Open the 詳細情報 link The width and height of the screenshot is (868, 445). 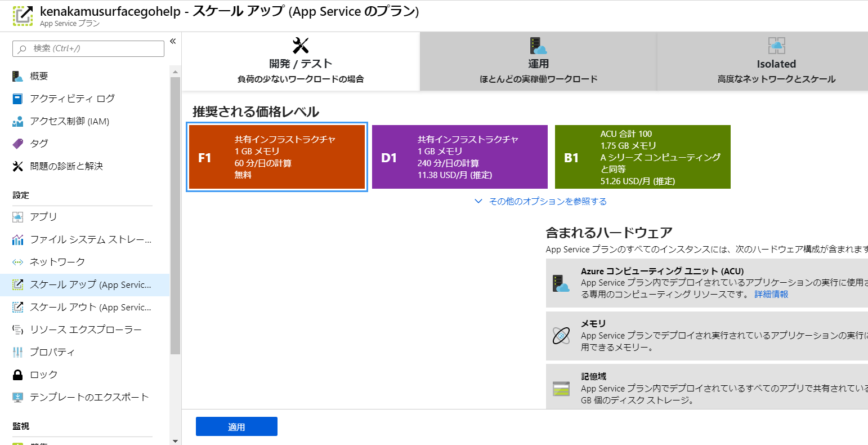click(x=771, y=294)
